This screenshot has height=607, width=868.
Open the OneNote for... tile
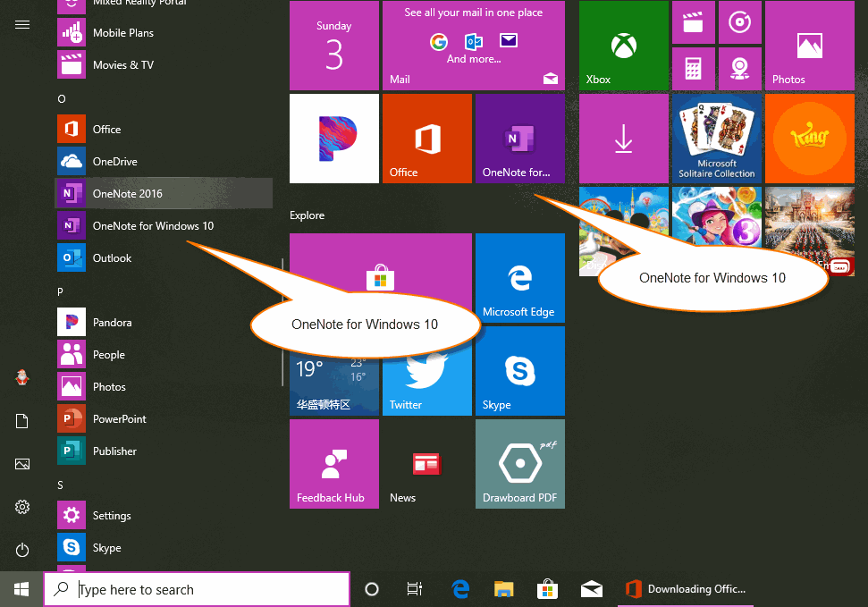[520, 139]
